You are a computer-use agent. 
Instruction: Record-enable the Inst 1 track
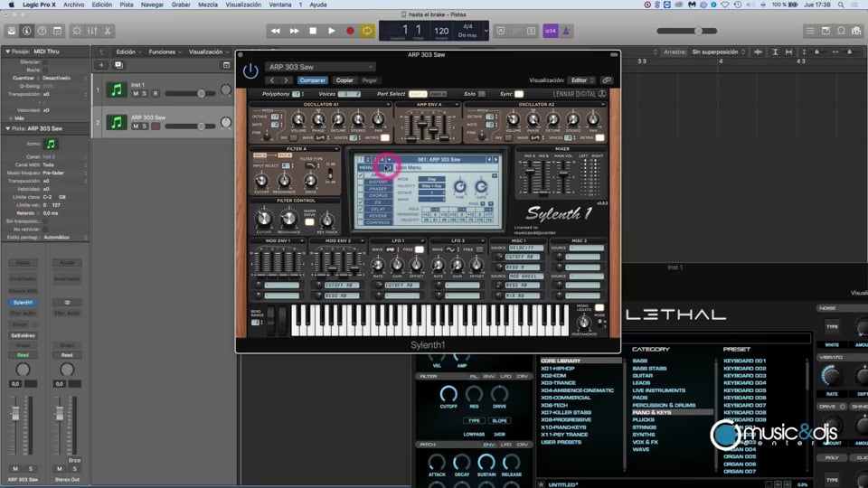click(156, 93)
